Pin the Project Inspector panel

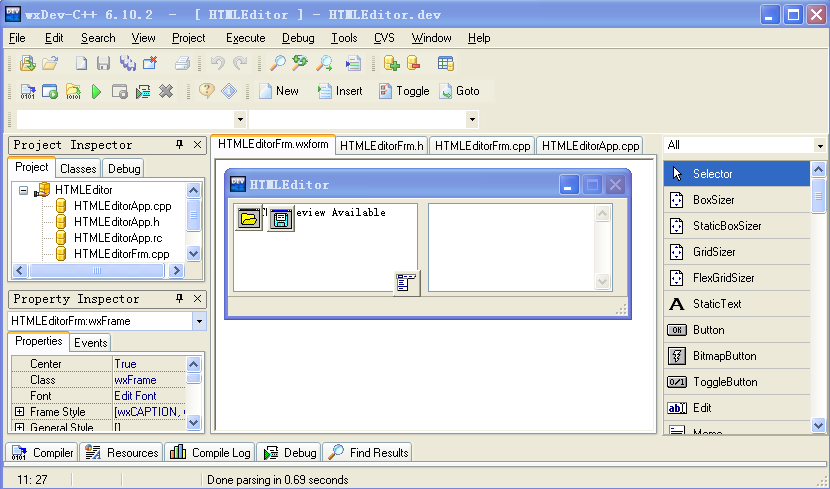point(179,144)
